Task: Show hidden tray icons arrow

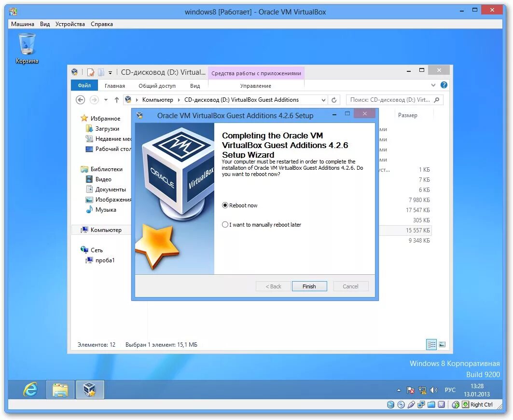Action: (399, 390)
